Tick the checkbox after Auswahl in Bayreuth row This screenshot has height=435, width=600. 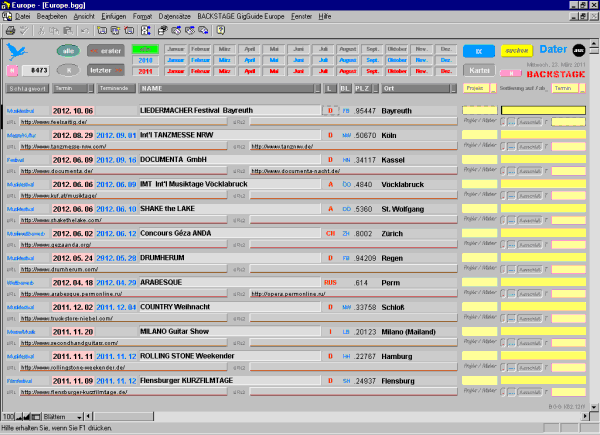pos(546,122)
